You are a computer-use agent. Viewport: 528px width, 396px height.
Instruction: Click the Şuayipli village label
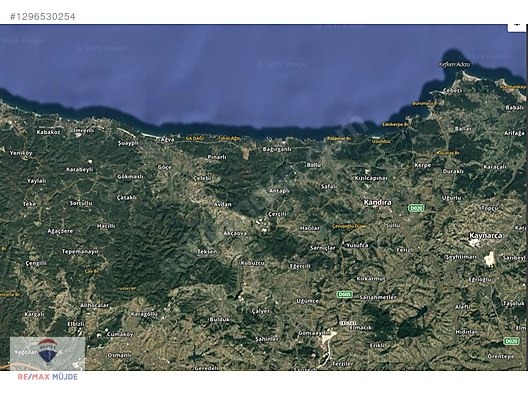pos(128,143)
